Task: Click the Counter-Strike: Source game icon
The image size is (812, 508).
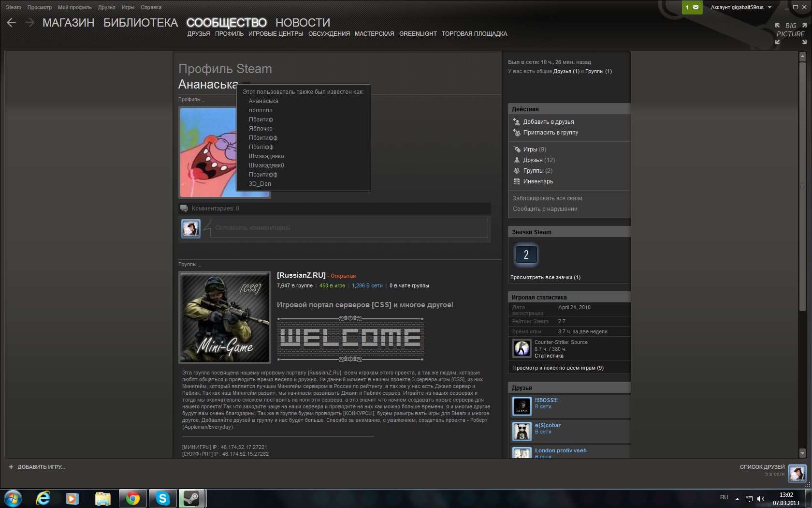Action: 522,348
